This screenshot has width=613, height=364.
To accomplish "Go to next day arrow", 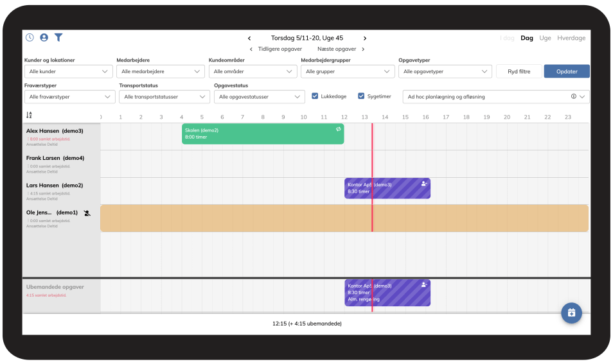I will point(365,39).
